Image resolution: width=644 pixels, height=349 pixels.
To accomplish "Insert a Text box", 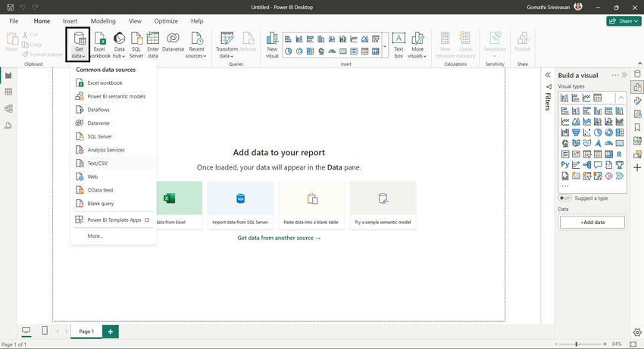I will [x=399, y=45].
